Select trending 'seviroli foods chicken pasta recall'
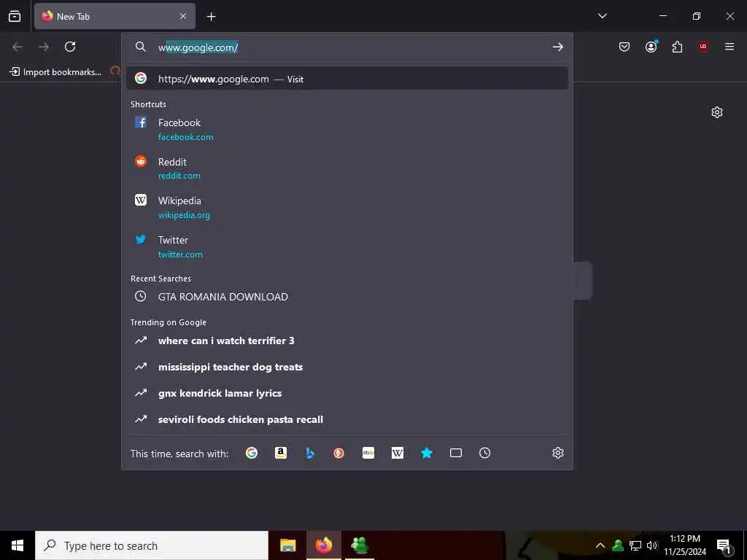 tap(347, 419)
